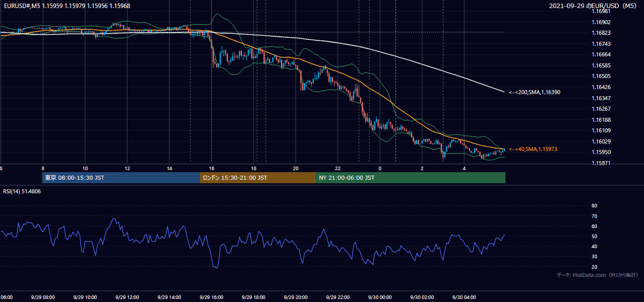Click price axis value 1.16188
Viewport: 644px width, 302px height.
pos(602,120)
